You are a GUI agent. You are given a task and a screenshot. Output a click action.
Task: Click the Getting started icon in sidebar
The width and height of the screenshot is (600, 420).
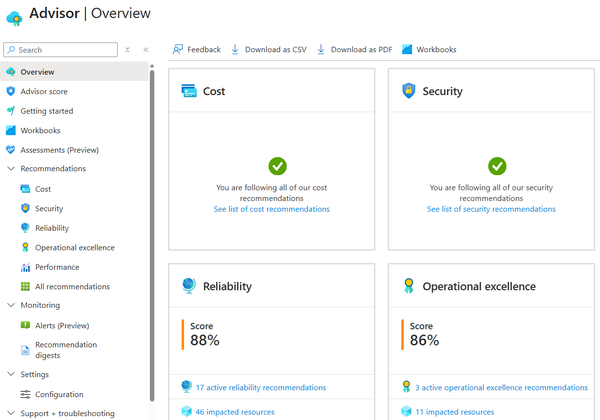click(x=11, y=111)
